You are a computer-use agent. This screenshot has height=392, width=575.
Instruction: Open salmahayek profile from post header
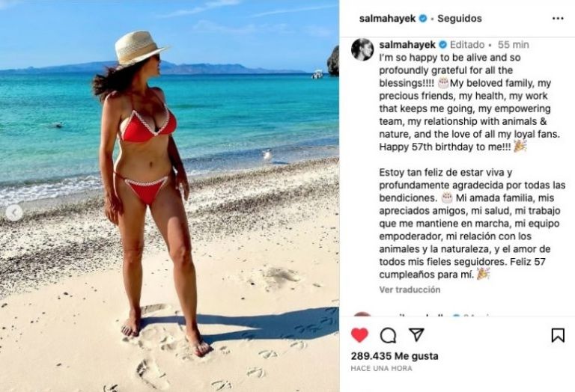(387, 18)
